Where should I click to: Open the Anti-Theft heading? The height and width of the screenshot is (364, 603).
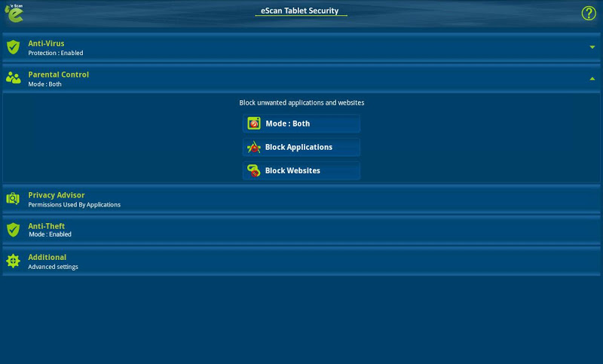tap(47, 226)
